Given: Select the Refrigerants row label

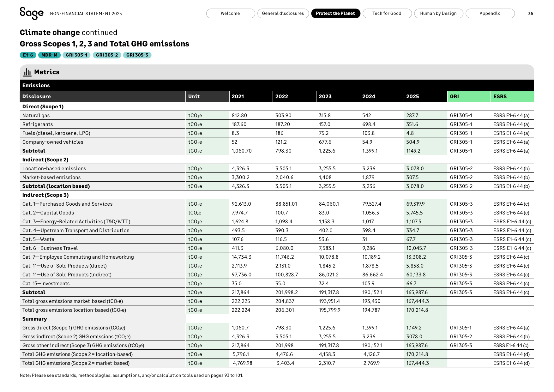Looking at the screenshot, I should tap(38, 124).
